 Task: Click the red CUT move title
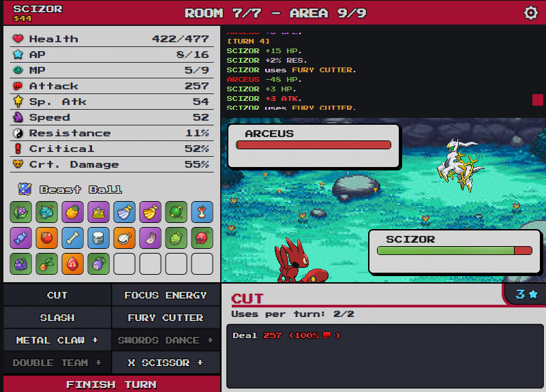(x=247, y=299)
